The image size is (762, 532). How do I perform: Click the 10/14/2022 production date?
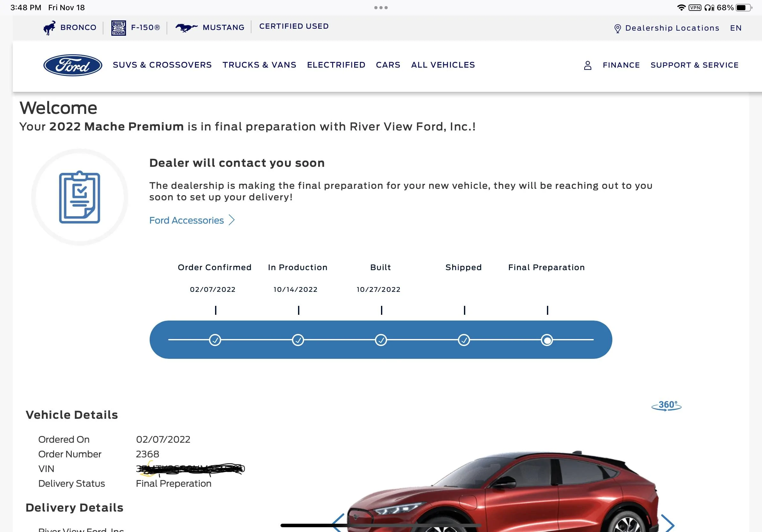point(295,290)
